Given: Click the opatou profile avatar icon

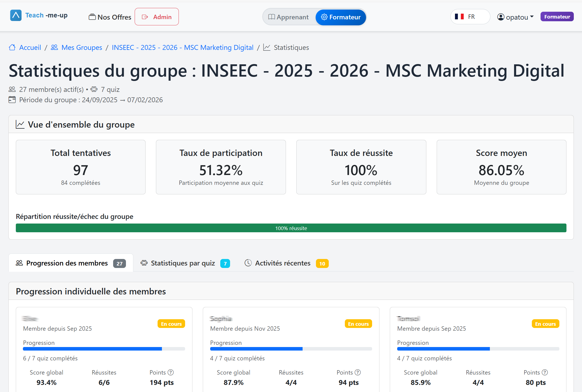Looking at the screenshot, I should pos(501,17).
